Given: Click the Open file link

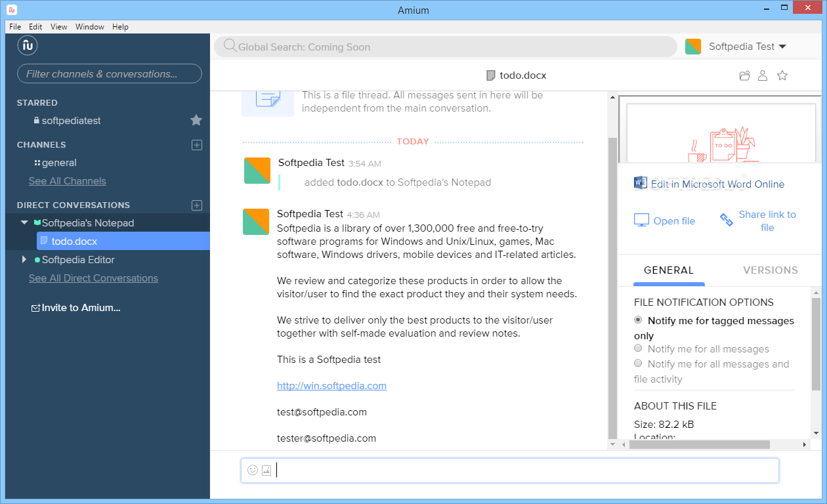Looking at the screenshot, I should point(674,221).
